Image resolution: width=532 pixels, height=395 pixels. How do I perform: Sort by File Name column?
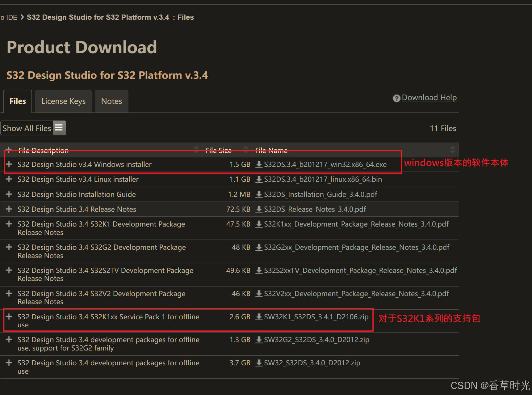click(x=355, y=150)
